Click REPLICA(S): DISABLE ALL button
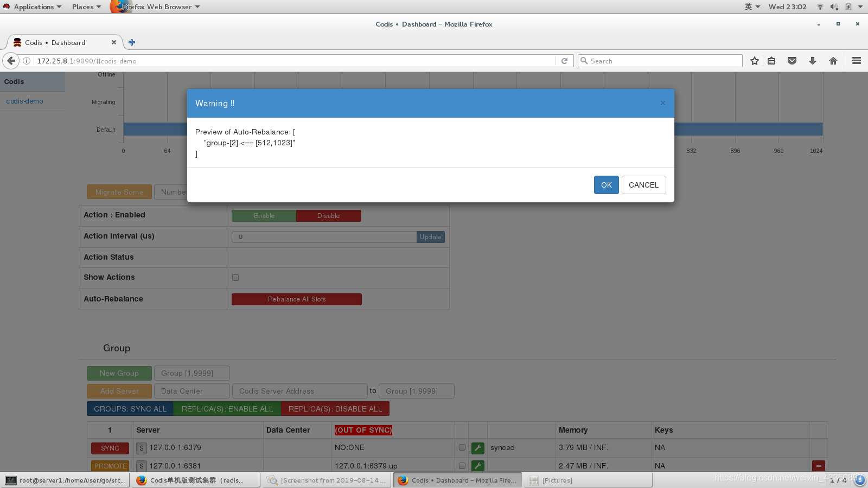Viewport: 868px width, 488px height. [x=335, y=409]
